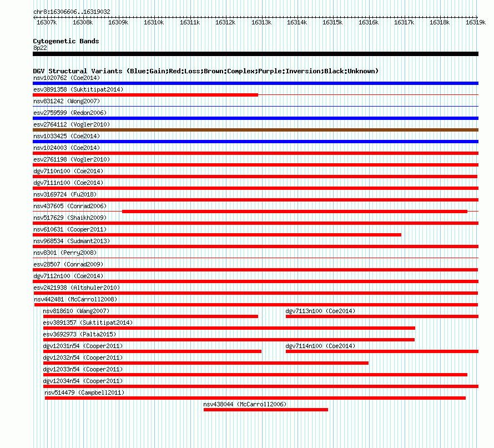
Task: Click the esv3692973 (Palta2015) label
Action: click(x=80, y=334)
